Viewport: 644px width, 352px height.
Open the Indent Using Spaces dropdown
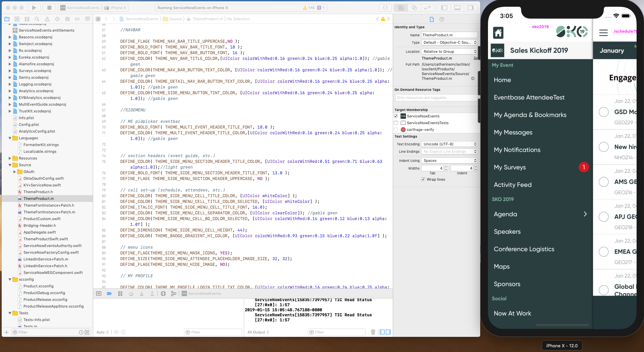[x=449, y=161]
